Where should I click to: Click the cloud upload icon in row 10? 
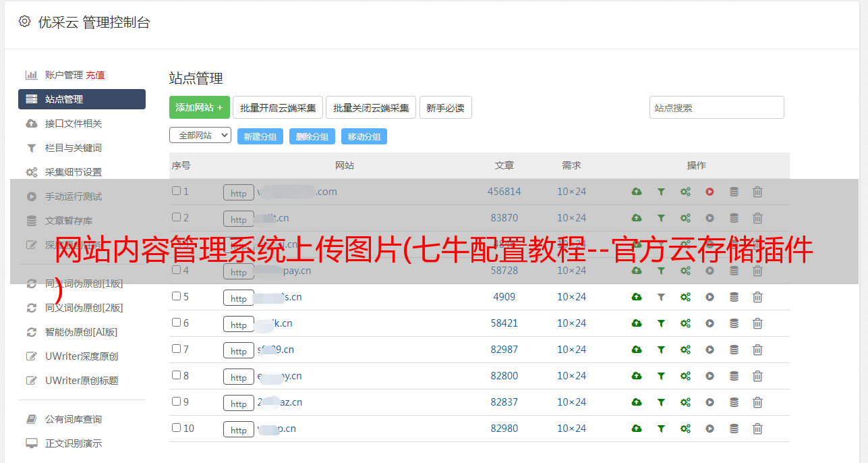637,429
